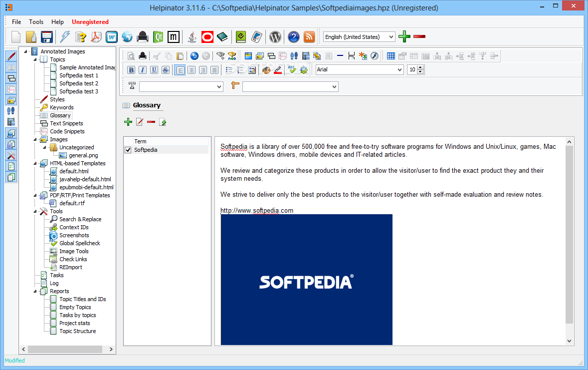Generate Oracle help with the red oval icon
The height and width of the screenshot is (370, 588).
207,37
